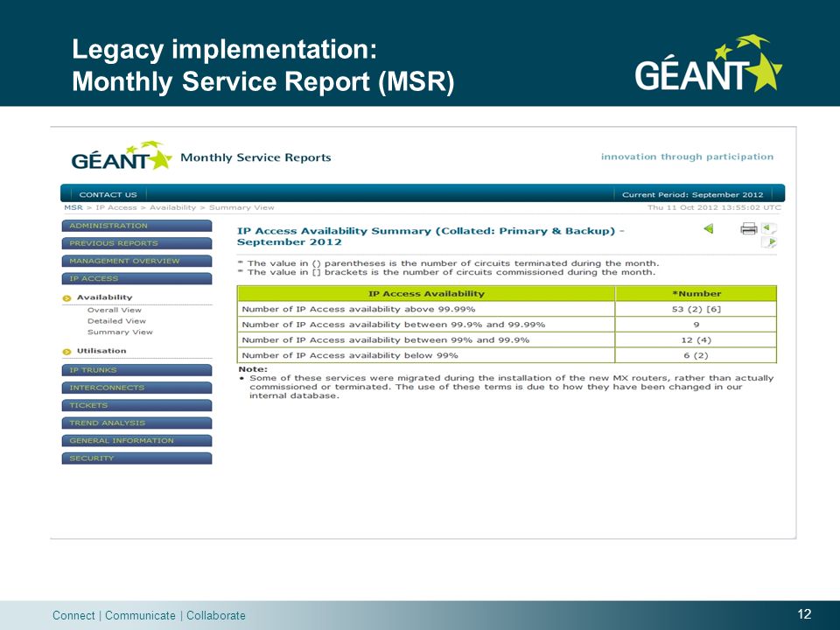The height and width of the screenshot is (630, 840).
Task: Open the ADMINISTRATION sidebar menu
Action: tap(136, 226)
